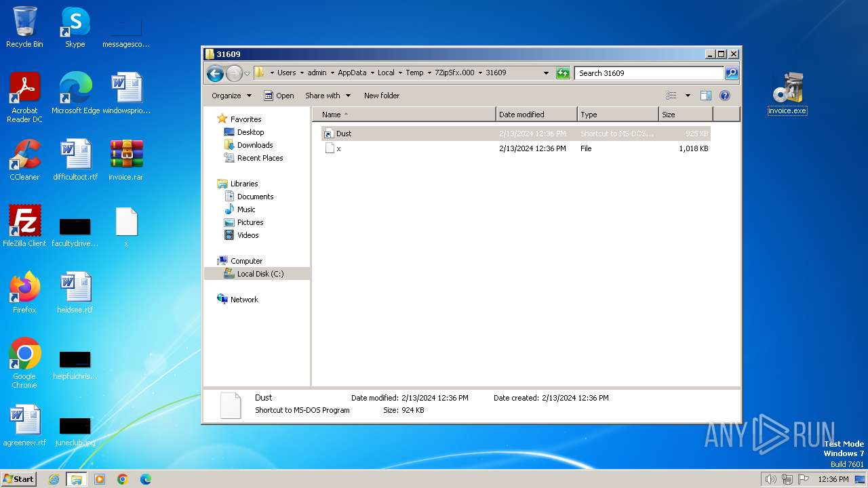Open the recent pages dropdown arrow
Viewport: 868px width, 488px height.
(x=248, y=73)
